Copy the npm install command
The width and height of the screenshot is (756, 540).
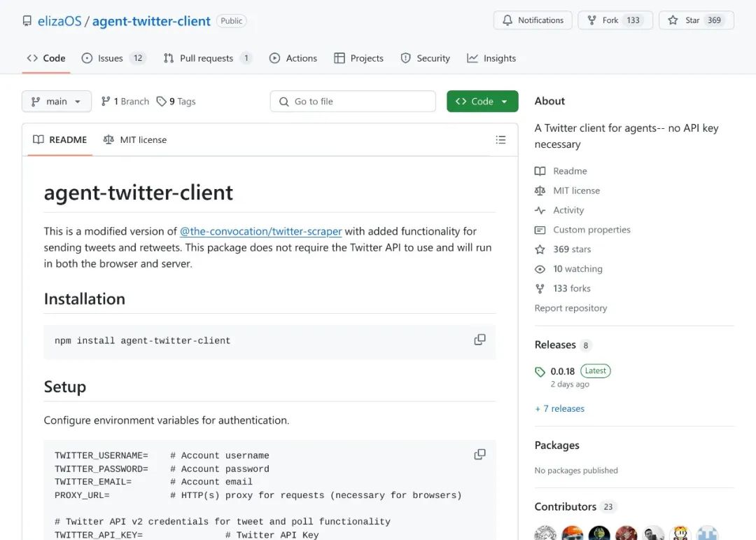pyautogui.click(x=479, y=340)
